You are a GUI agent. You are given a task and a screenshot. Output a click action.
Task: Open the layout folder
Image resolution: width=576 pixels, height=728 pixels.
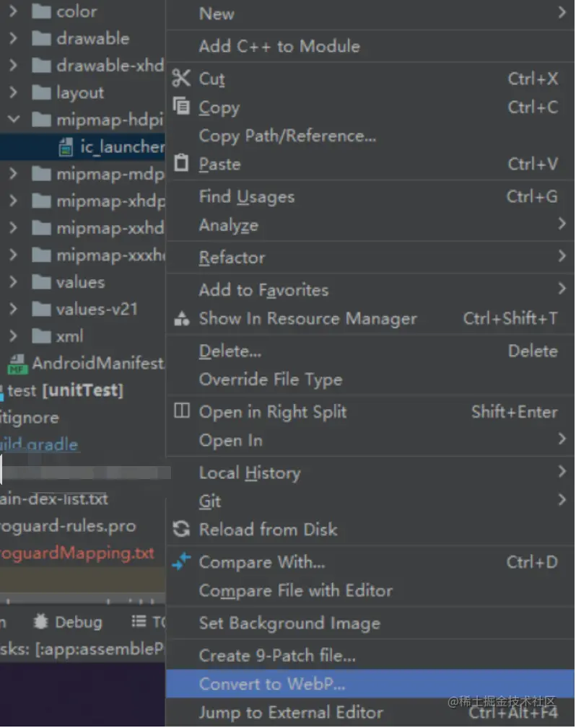79,92
